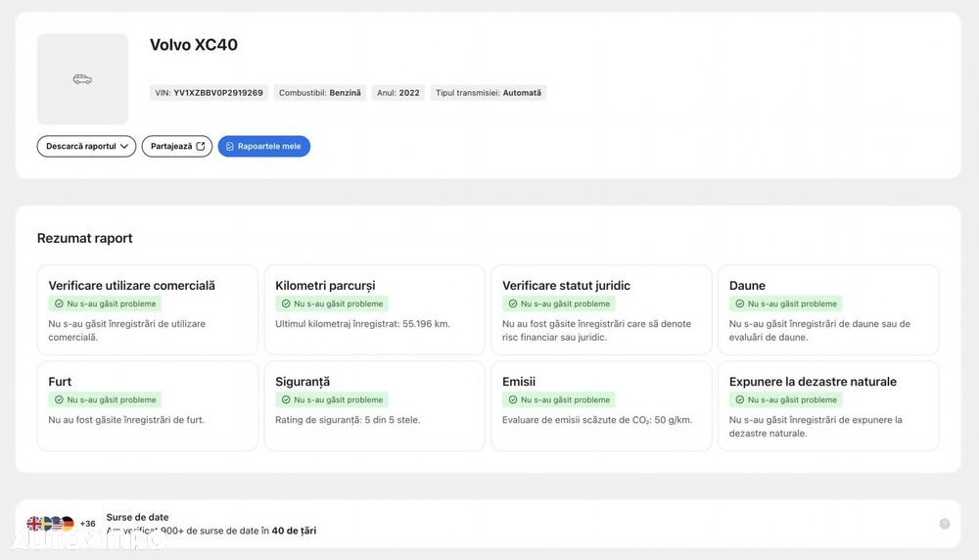
Task: Open the Descarcă raportul dropdown
Action: [x=86, y=146]
